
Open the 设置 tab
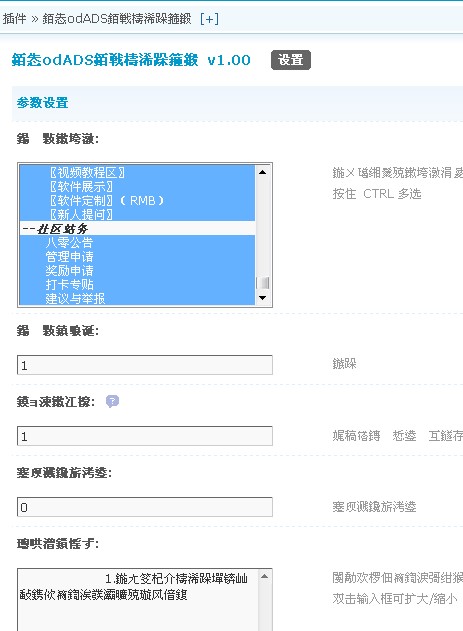[291, 60]
